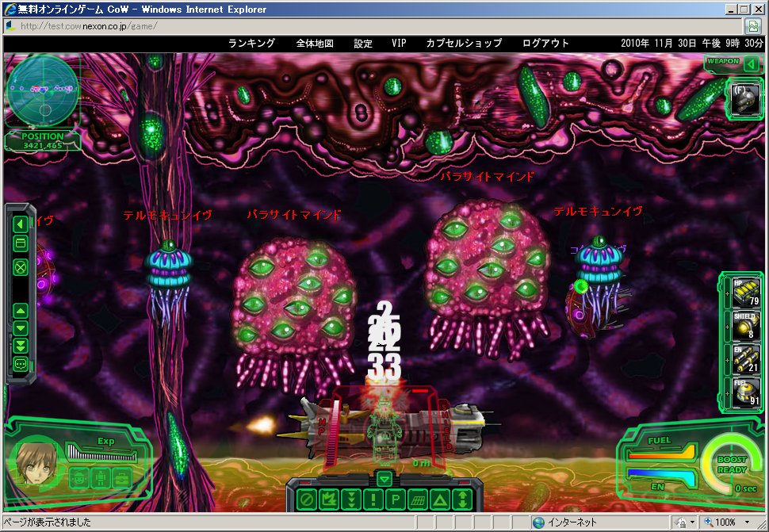Screen dimensions: 769x532
Task: Click the window icon in left side panel
Action: pyautogui.click(x=20, y=243)
